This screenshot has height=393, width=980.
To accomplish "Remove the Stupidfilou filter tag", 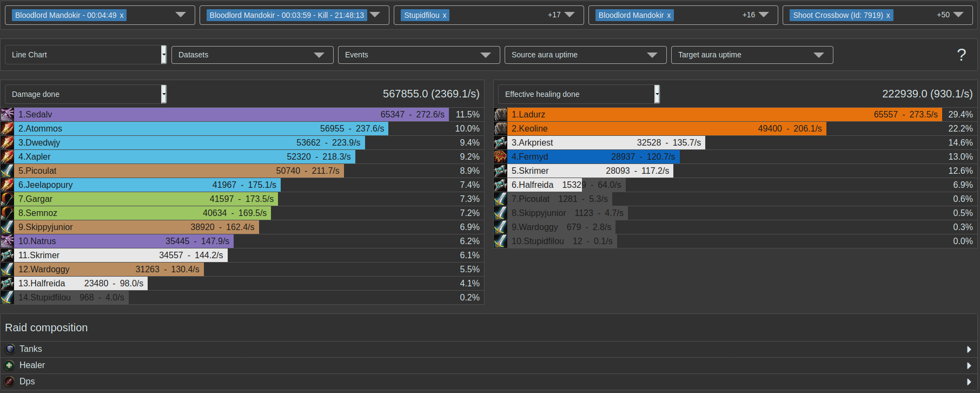I will coord(445,15).
